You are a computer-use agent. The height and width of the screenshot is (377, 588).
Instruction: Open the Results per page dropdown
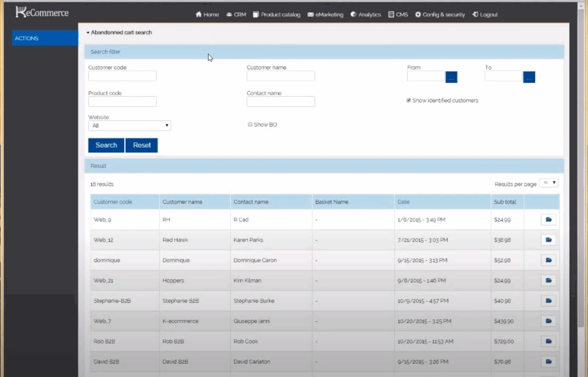tap(549, 183)
